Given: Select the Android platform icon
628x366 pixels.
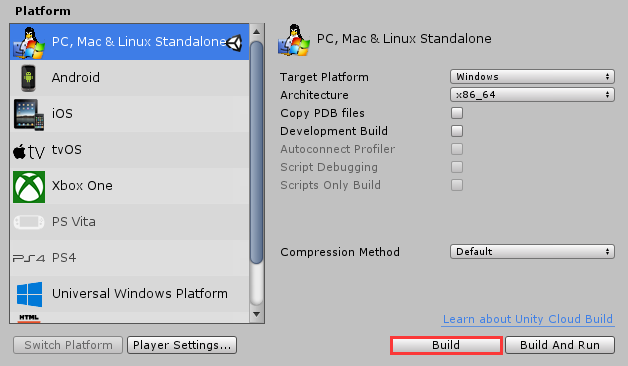Looking at the screenshot, I should (x=28, y=78).
